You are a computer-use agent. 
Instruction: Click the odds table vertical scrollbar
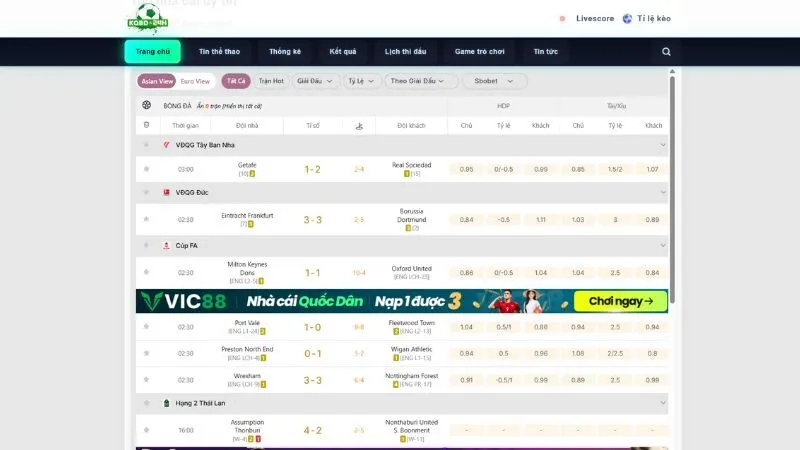[x=672, y=189]
